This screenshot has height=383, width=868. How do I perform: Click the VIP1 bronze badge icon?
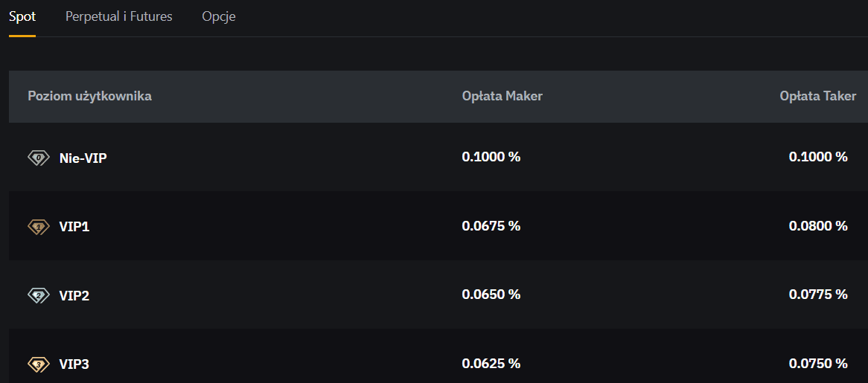[38, 227]
